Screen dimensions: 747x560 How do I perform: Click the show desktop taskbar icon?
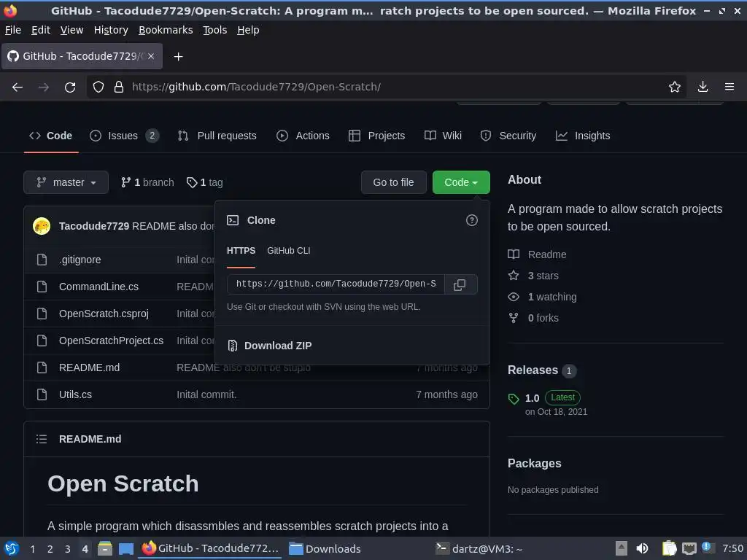click(x=125, y=549)
